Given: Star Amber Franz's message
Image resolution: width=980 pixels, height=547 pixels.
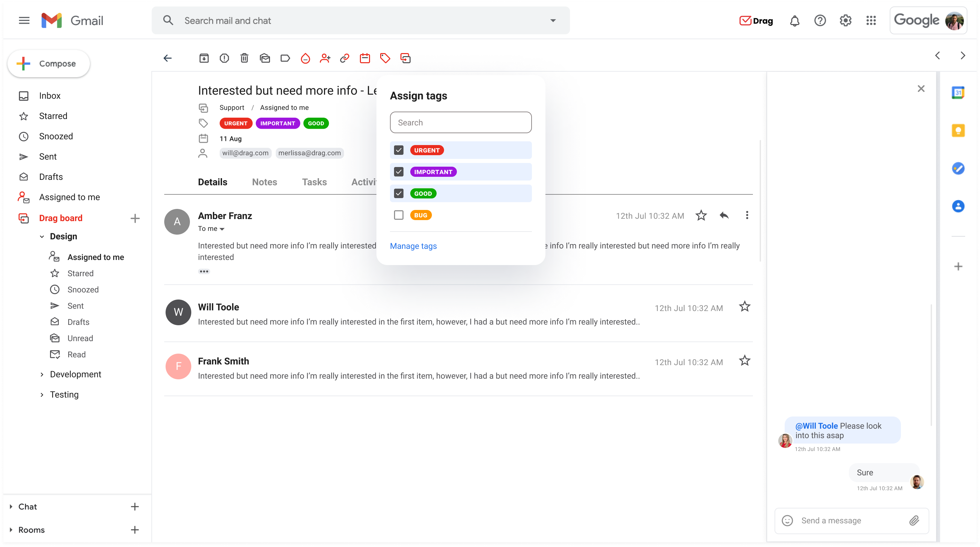Looking at the screenshot, I should (x=701, y=215).
